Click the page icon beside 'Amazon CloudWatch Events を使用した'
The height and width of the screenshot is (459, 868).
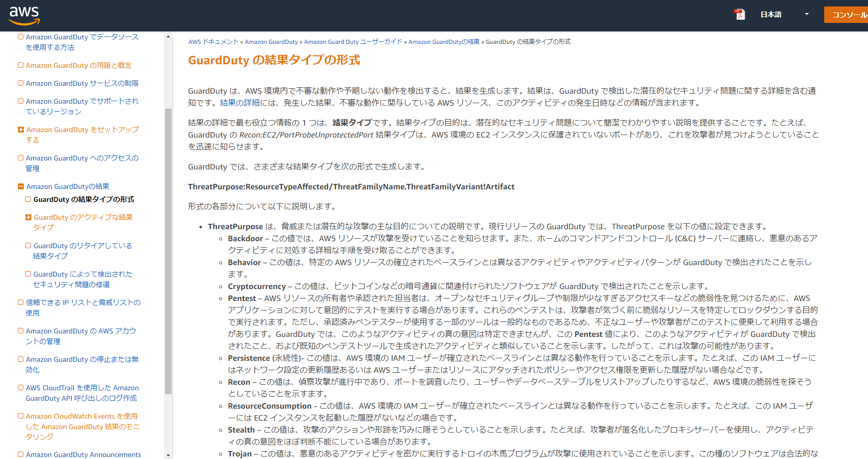(x=21, y=416)
